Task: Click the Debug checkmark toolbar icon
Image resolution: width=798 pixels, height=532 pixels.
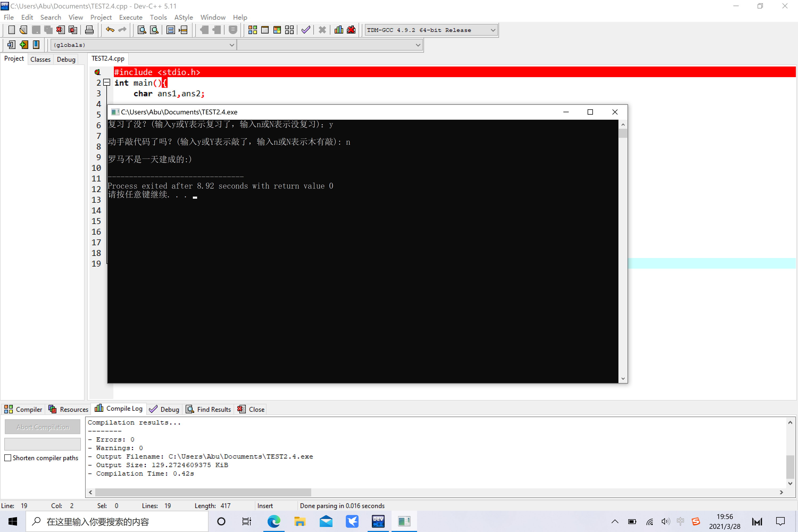Action: (x=306, y=30)
